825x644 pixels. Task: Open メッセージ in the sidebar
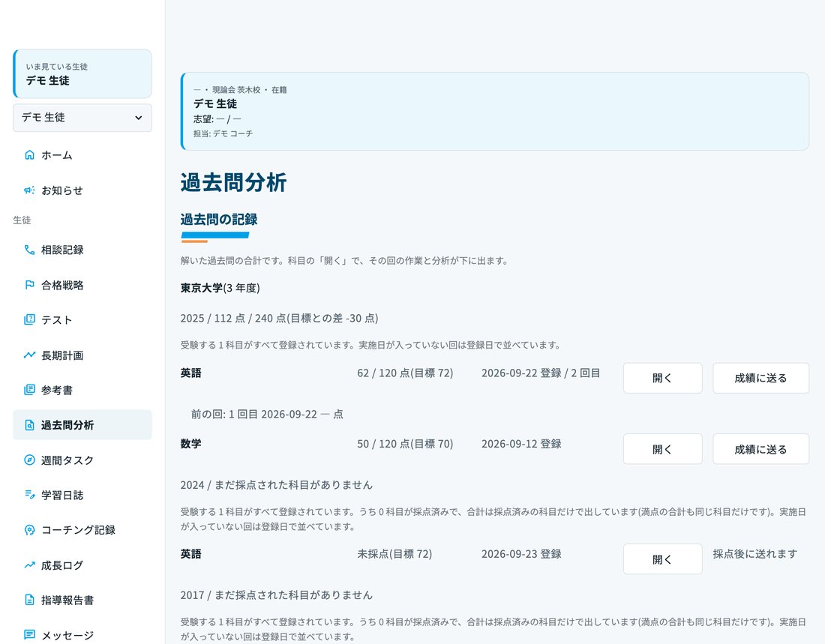(82, 634)
